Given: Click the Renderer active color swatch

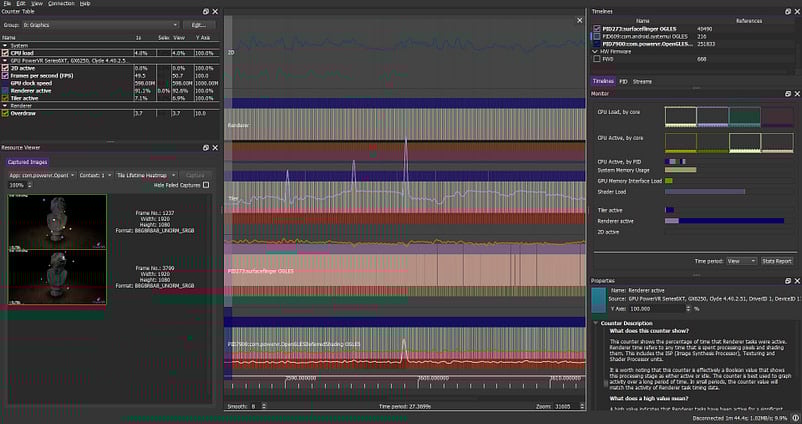Looking at the screenshot, I should [598, 300].
